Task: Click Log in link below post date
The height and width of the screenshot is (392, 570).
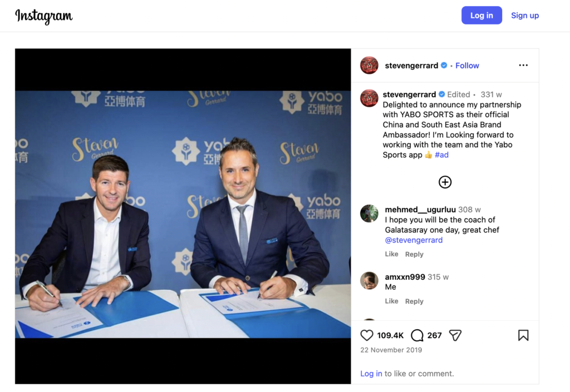Action: 371,374
